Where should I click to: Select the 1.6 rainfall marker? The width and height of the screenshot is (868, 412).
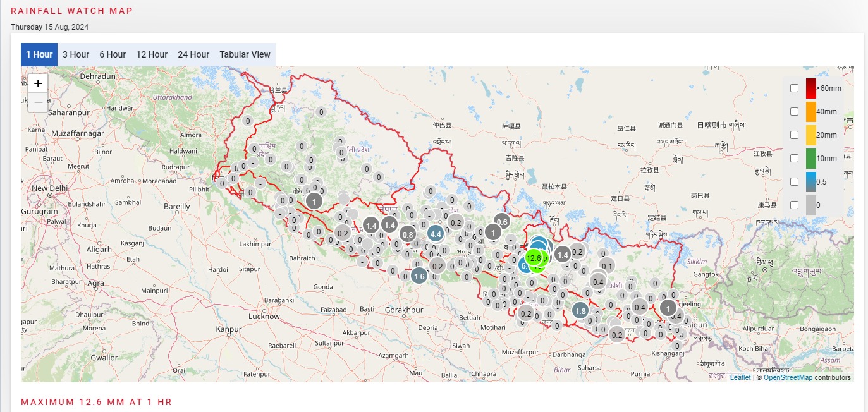point(419,276)
